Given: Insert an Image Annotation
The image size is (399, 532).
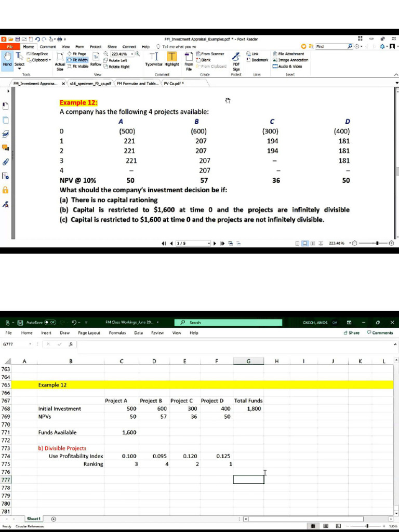Looking at the screenshot, I should click(290, 60).
